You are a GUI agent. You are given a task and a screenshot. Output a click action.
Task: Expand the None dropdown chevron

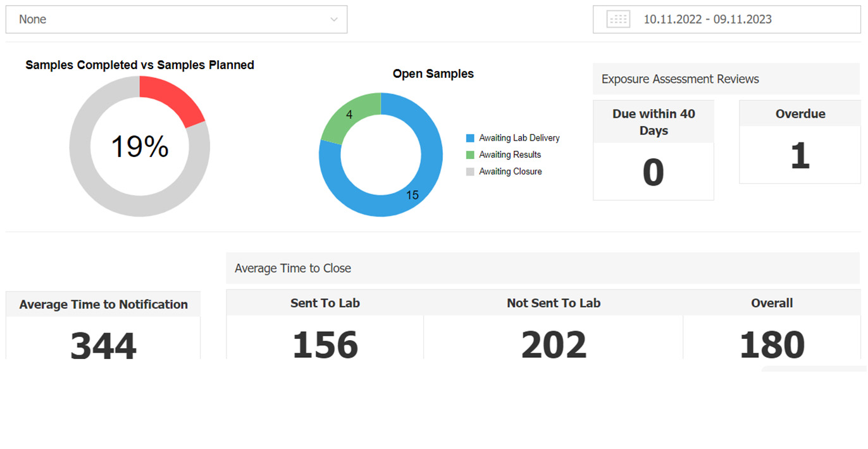(334, 20)
